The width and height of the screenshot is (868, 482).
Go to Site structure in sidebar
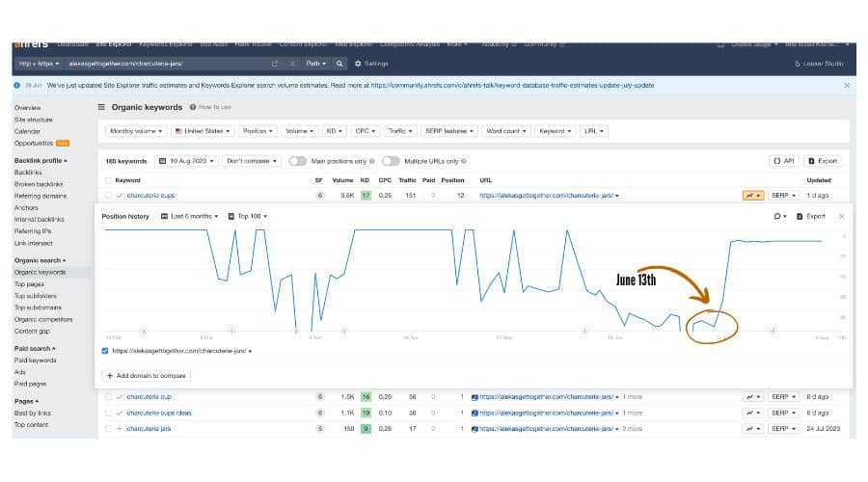pyautogui.click(x=33, y=120)
